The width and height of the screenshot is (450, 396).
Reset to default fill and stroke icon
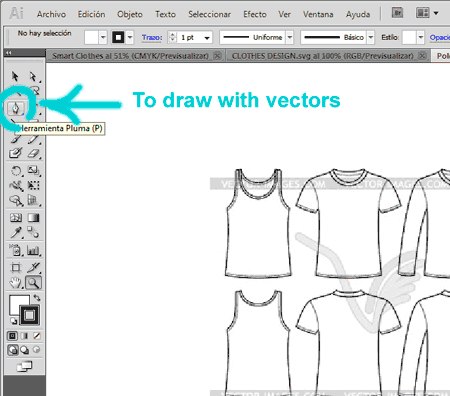tap(13, 321)
